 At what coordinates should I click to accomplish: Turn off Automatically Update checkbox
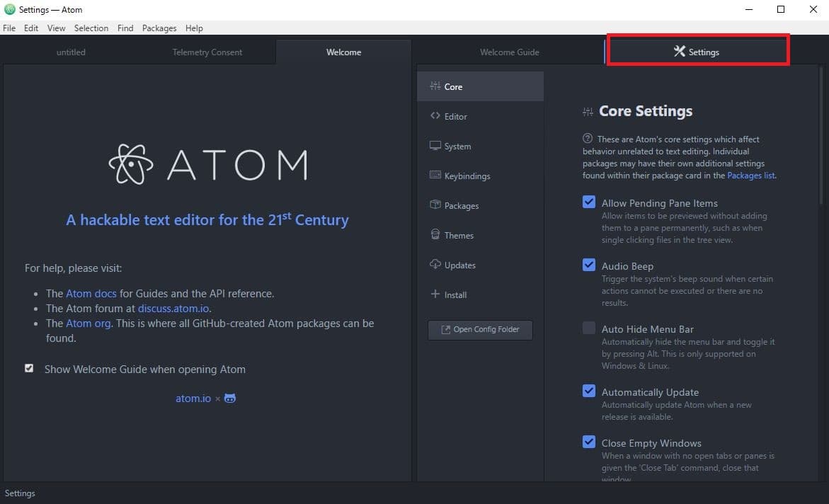(x=589, y=391)
